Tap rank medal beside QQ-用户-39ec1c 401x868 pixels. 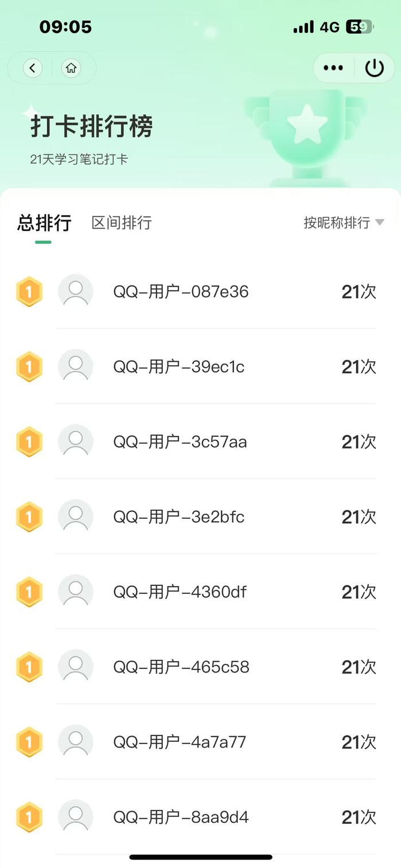[x=29, y=366]
